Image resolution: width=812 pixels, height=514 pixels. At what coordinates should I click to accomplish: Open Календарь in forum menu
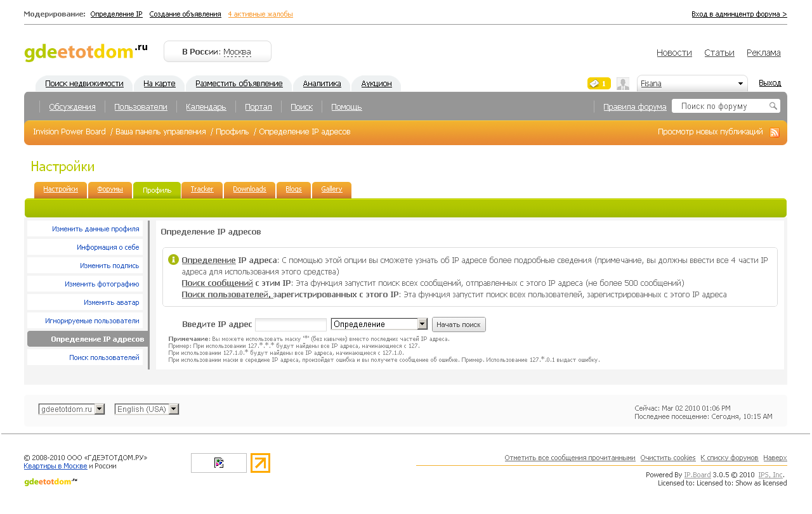[206, 107]
